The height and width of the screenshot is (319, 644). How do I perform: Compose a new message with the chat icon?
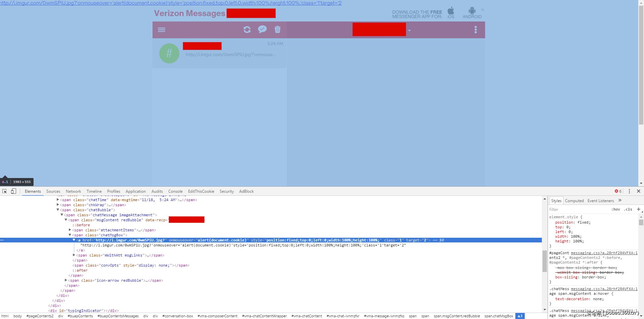pos(262,29)
